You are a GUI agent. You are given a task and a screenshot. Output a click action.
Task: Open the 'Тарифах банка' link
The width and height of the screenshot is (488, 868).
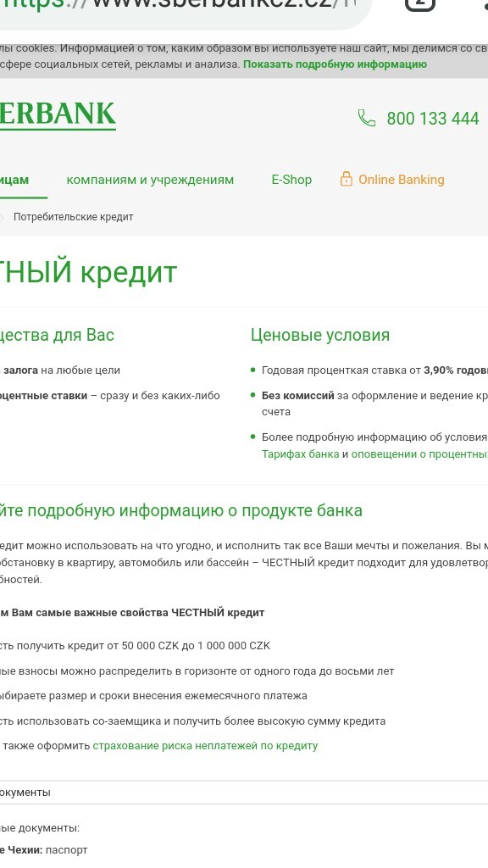click(x=301, y=454)
